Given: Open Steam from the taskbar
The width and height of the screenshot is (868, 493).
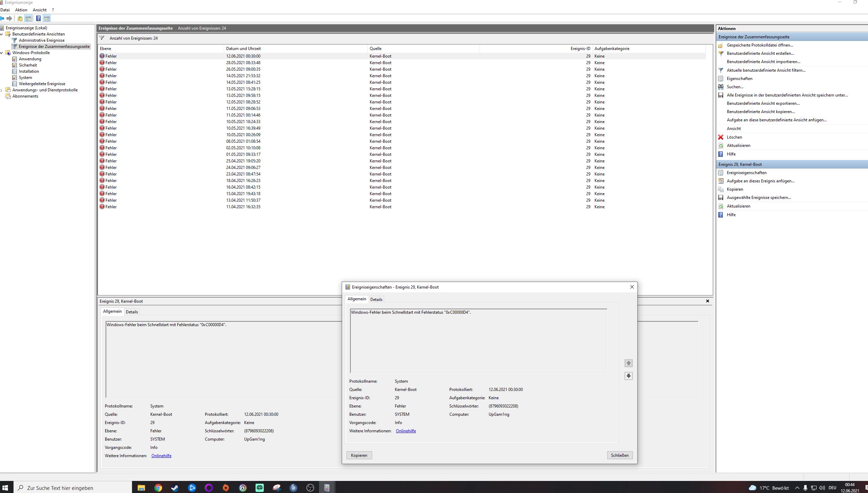Looking at the screenshot, I should (x=175, y=488).
